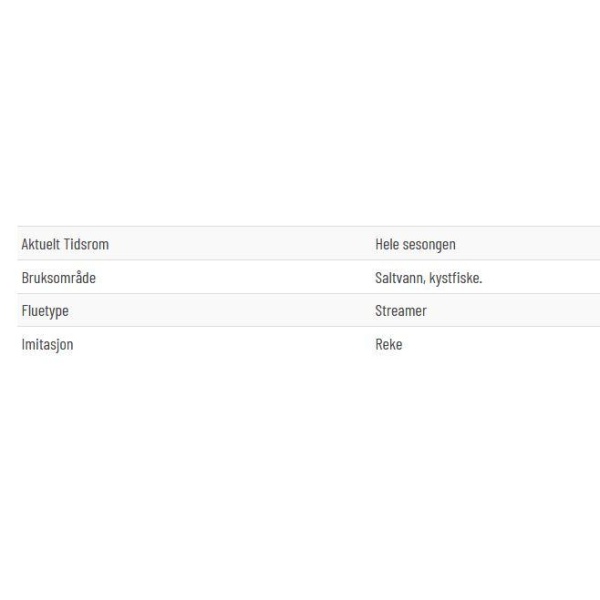Click the word "Aktuelt" in first row
600x600 pixels.
[41, 244]
